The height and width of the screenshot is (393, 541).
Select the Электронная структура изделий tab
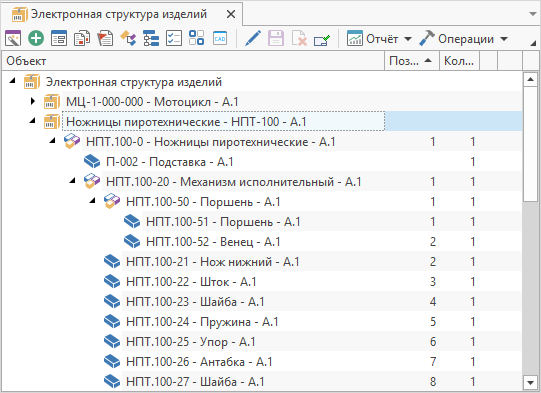point(122,14)
